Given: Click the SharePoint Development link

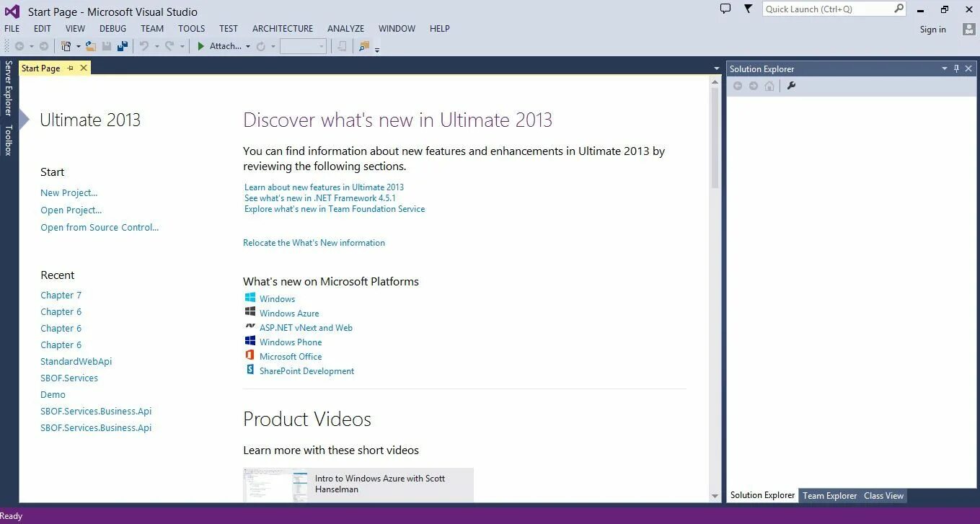Looking at the screenshot, I should point(307,370).
